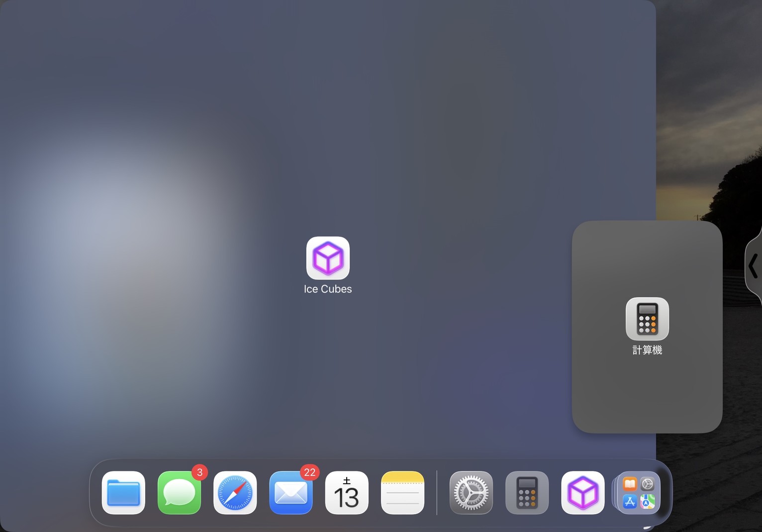The width and height of the screenshot is (762, 532).
Task: Tap the Calculator icon in the Slide Over panel
Action: point(647,319)
